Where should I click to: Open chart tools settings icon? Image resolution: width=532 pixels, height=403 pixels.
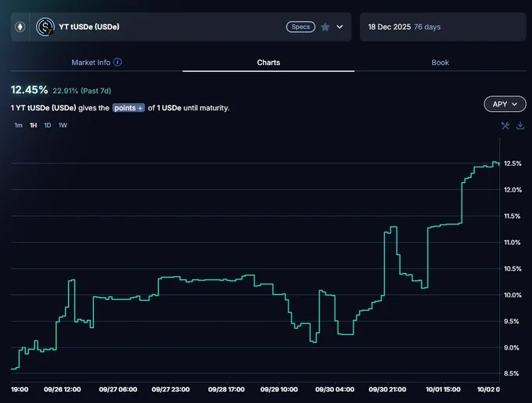click(x=505, y=126)
